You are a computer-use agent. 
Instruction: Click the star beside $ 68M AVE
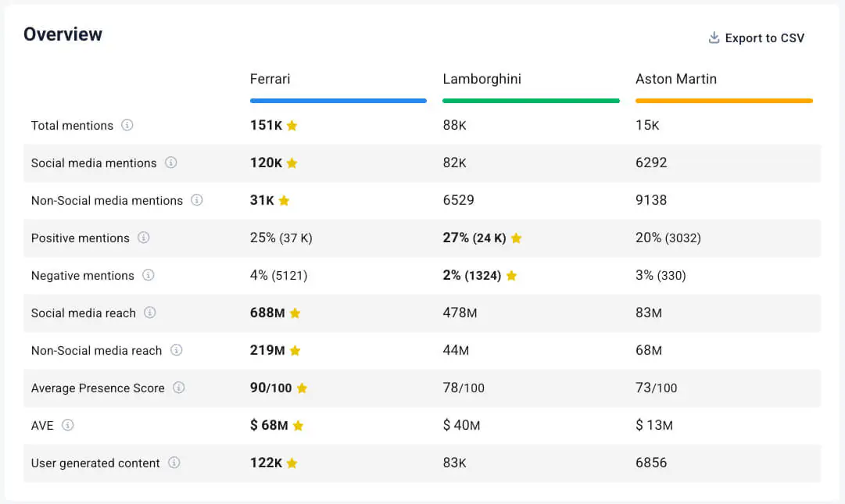[298, 425]
